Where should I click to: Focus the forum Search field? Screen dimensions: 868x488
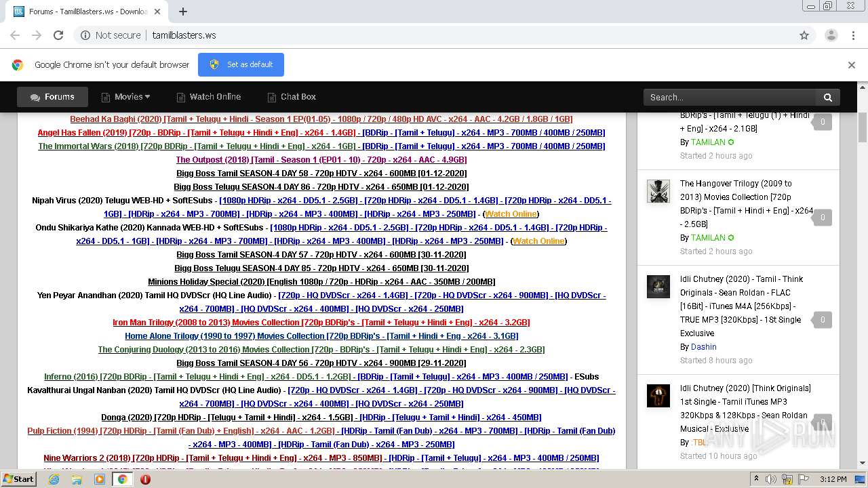[x=730, y=97]
